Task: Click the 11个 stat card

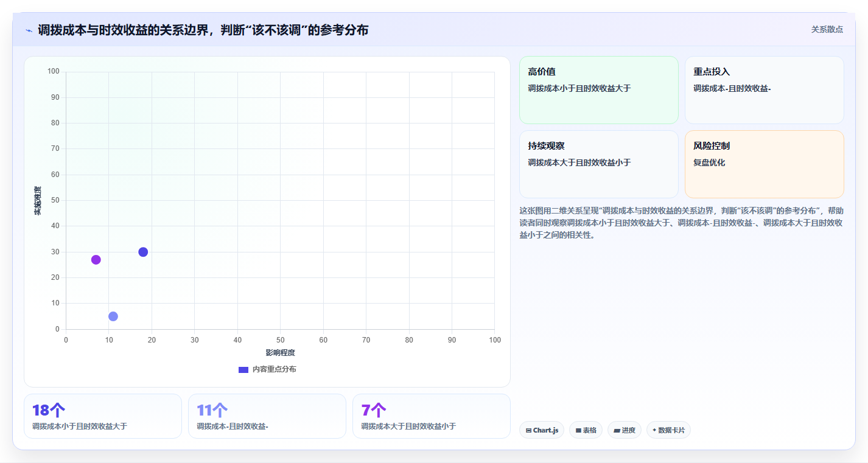Action: coord(267,416)
